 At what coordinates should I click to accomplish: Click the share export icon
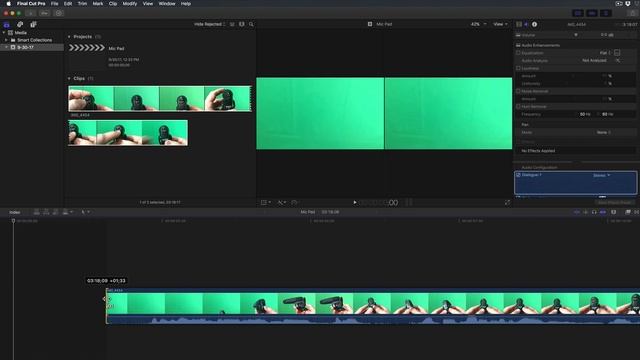(634, 13)
